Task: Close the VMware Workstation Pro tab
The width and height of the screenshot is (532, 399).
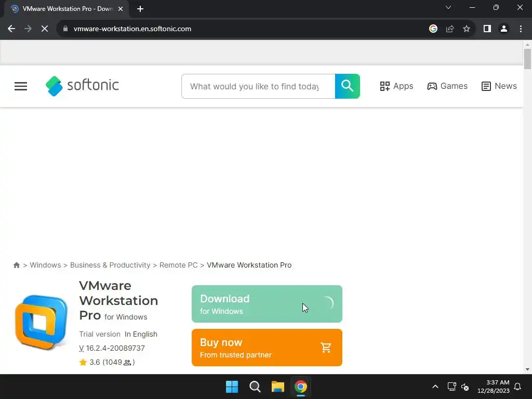Action: (121, 9)
